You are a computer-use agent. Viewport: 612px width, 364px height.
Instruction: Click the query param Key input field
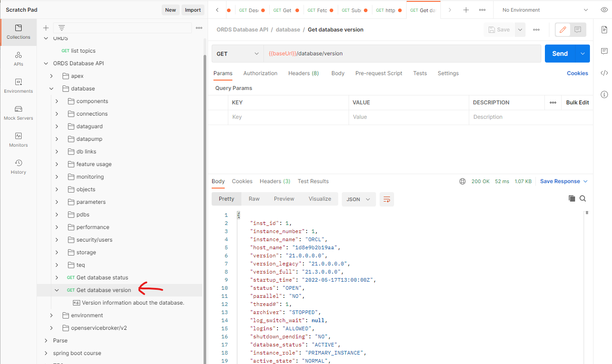[x=288, y=117]
